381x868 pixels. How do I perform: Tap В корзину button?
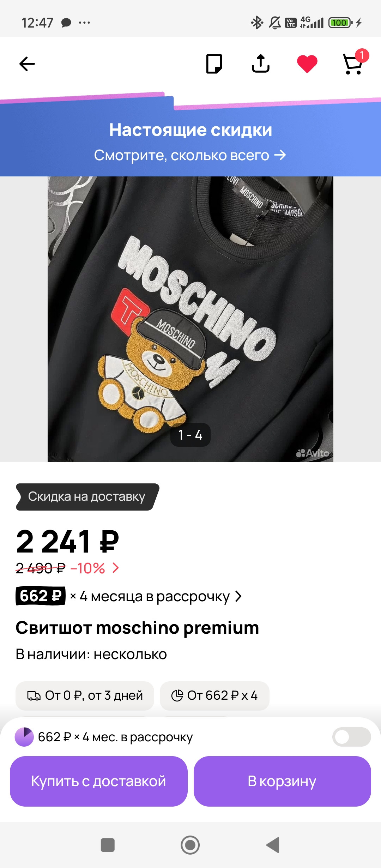coord(282,781)
